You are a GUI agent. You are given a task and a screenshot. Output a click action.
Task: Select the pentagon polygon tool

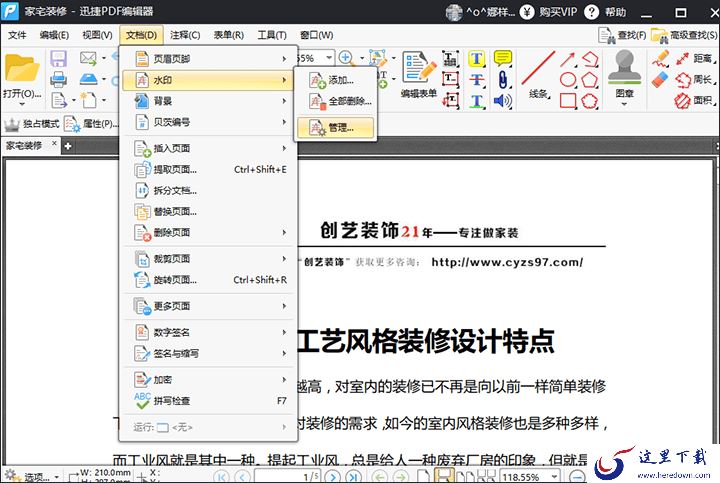pyautogui.click(x=590, y=80)
